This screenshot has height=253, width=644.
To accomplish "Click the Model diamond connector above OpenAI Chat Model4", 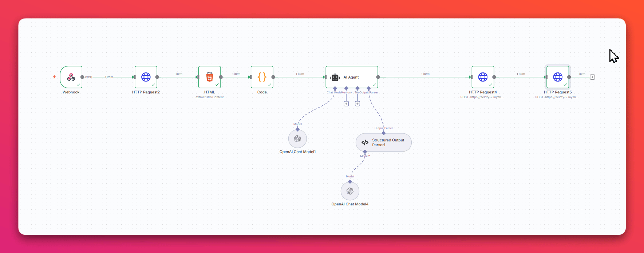I will click(x=350, y=182).
